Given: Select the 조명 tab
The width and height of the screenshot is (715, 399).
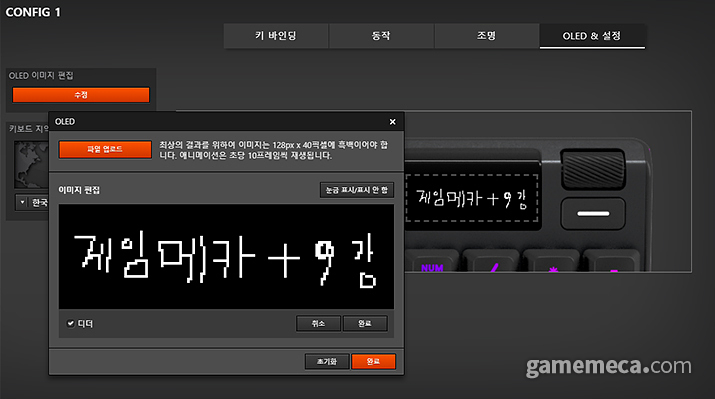Looking at the screenshot, I should pyautogui.click(x=487, y=36).
